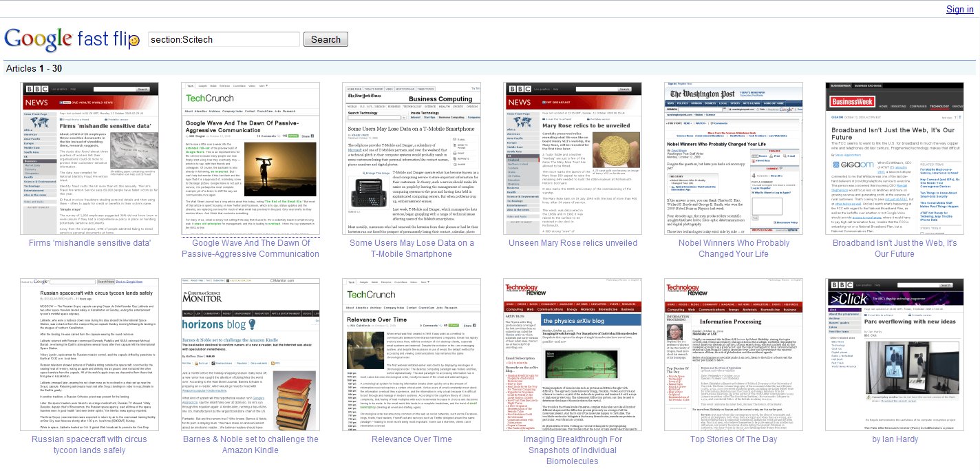Image resolution: width=980 pixels, height=471 pixels.
Task: Click the Google fast flip logo
Action: (x=72, y=39)
